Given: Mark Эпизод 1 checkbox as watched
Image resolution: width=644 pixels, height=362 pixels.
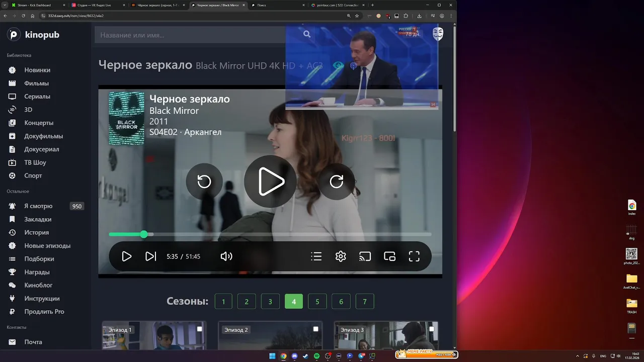Looking at the screenshot, I should [200, 329].
